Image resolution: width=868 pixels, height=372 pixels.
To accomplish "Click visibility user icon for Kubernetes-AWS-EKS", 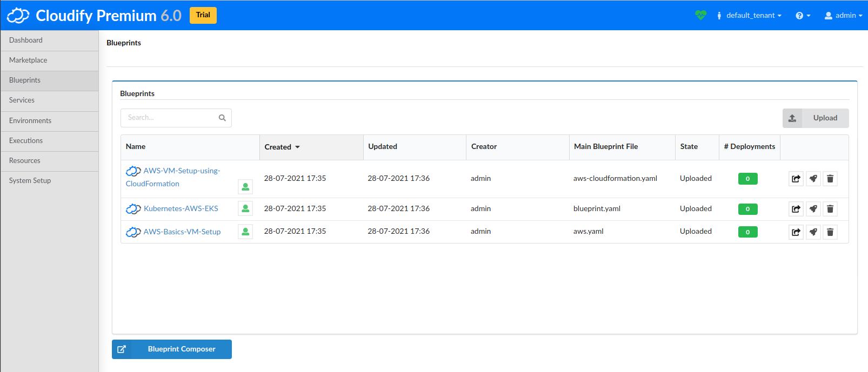I will [245, 208].
